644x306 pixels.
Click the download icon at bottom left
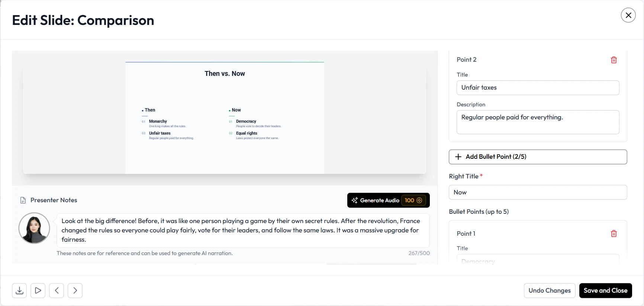[x=19, y=290]
